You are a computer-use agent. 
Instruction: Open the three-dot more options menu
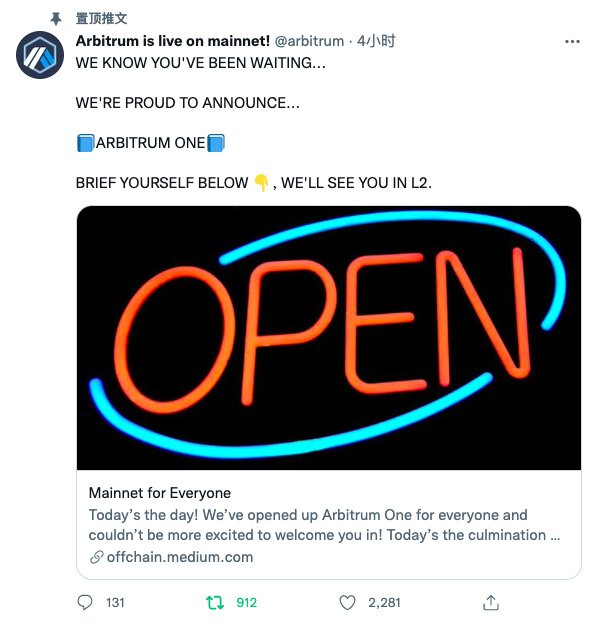(572, 41)
